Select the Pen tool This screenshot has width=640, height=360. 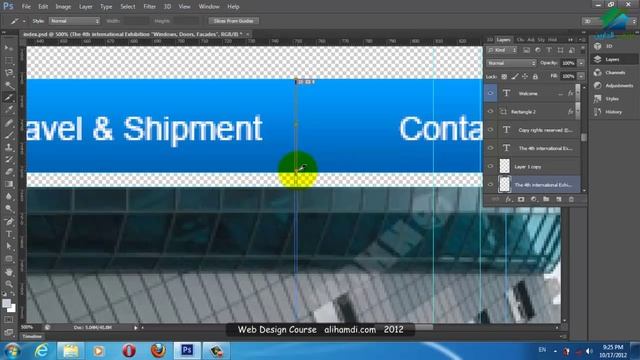click(x=9, y=222)
